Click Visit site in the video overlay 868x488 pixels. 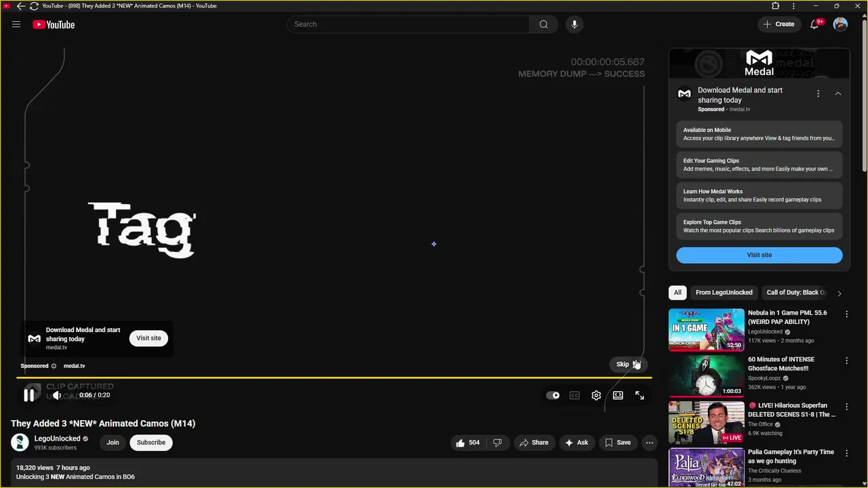[x=149, y=338]
